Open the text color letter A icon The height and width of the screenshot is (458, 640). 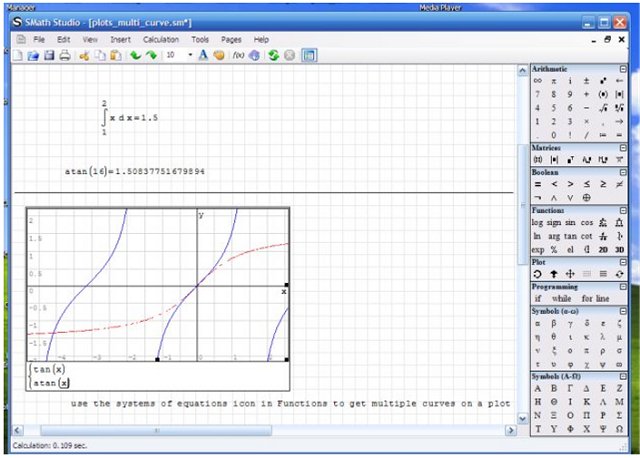point(203,55)
